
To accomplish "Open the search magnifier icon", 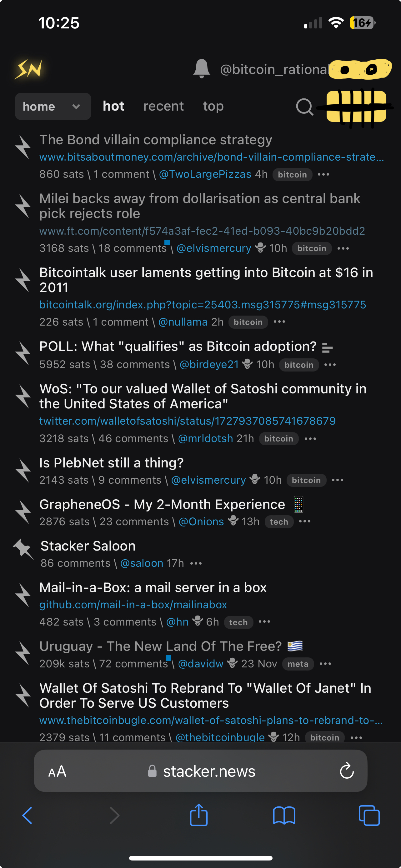I will [305, 107].
